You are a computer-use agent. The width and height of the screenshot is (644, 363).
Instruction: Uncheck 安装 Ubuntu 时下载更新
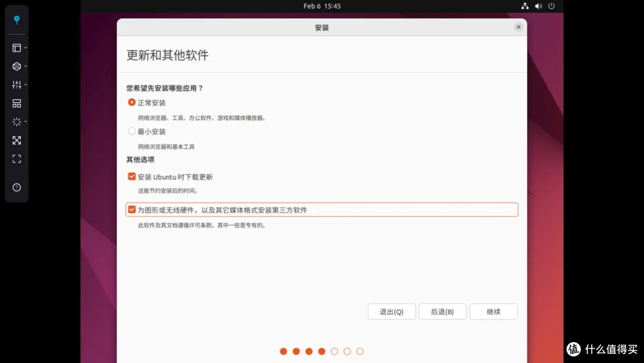point(132,177)
